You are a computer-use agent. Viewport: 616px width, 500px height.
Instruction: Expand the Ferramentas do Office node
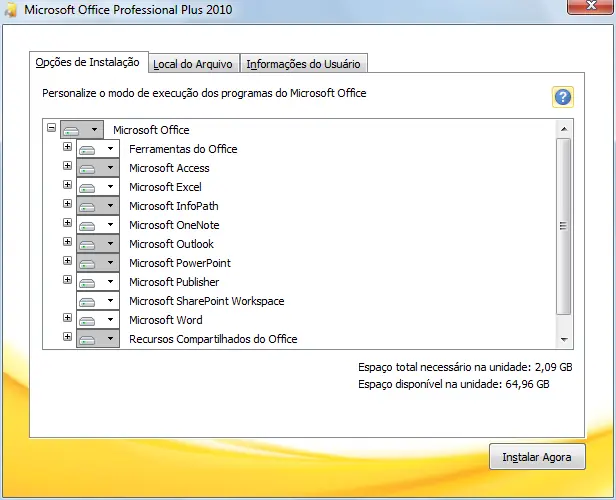click(x=68, y=147)
